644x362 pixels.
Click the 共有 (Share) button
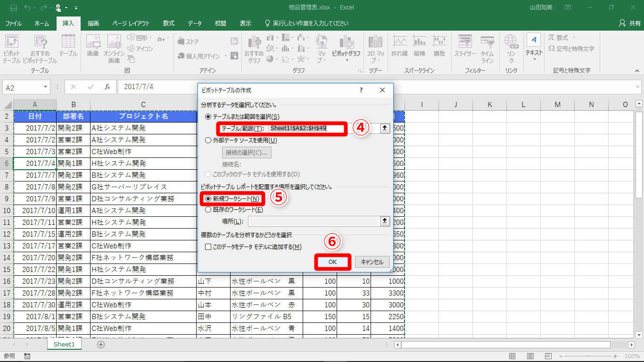click(x=630, y=23)
